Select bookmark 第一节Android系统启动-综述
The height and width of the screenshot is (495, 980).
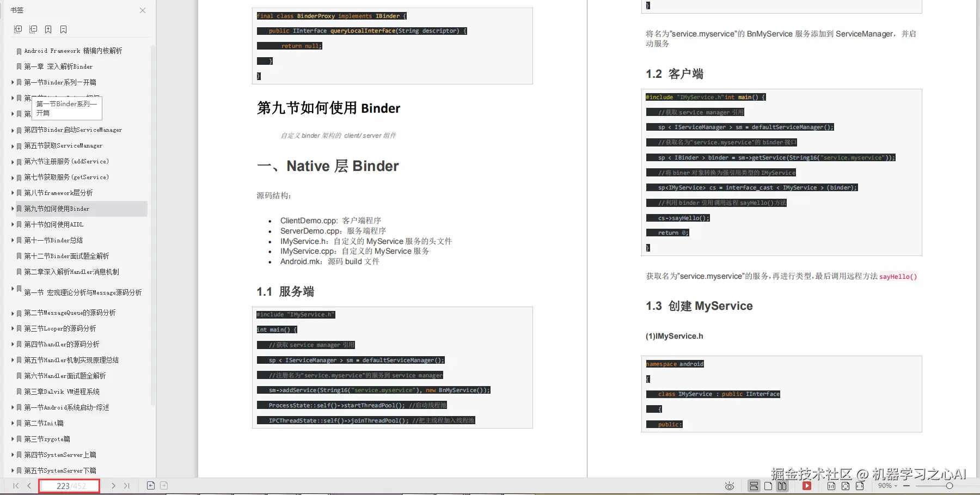pos(66,407)
